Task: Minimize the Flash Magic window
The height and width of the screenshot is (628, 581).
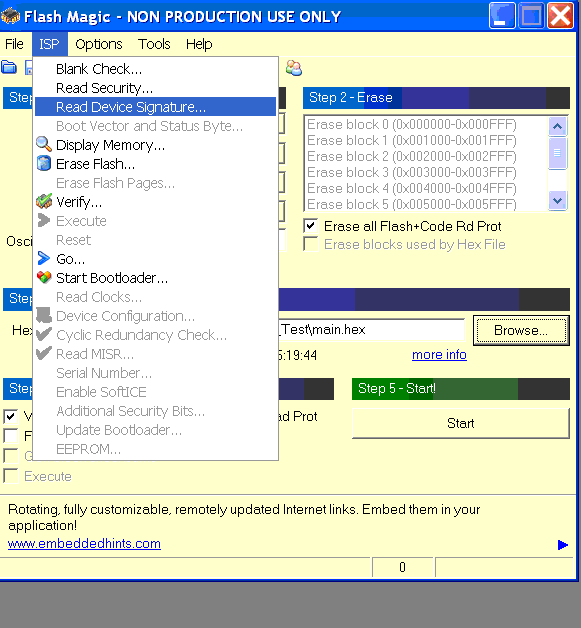Action: [502, 16]
